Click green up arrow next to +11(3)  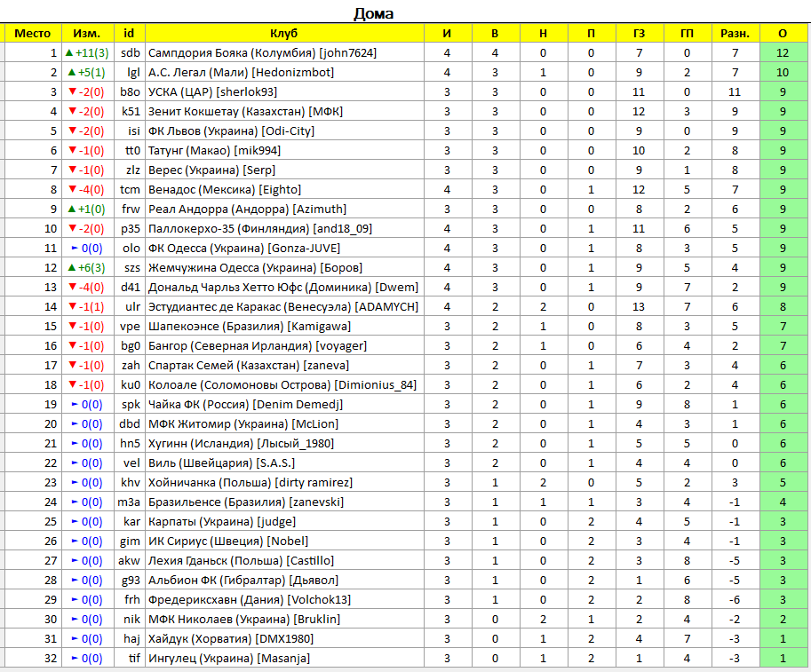point(69,52)
